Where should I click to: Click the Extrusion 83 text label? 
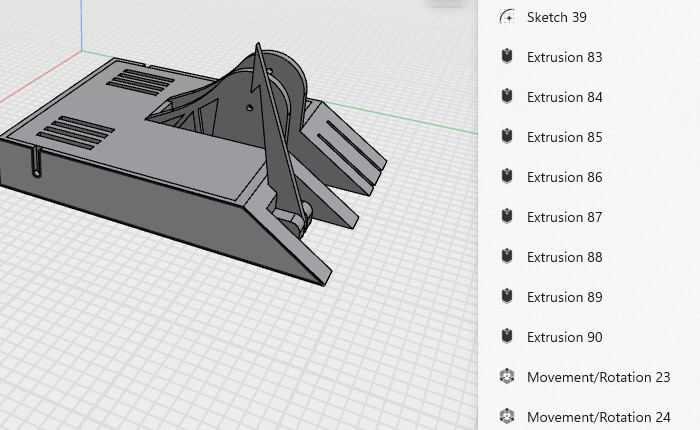click(x=564, y=57)
